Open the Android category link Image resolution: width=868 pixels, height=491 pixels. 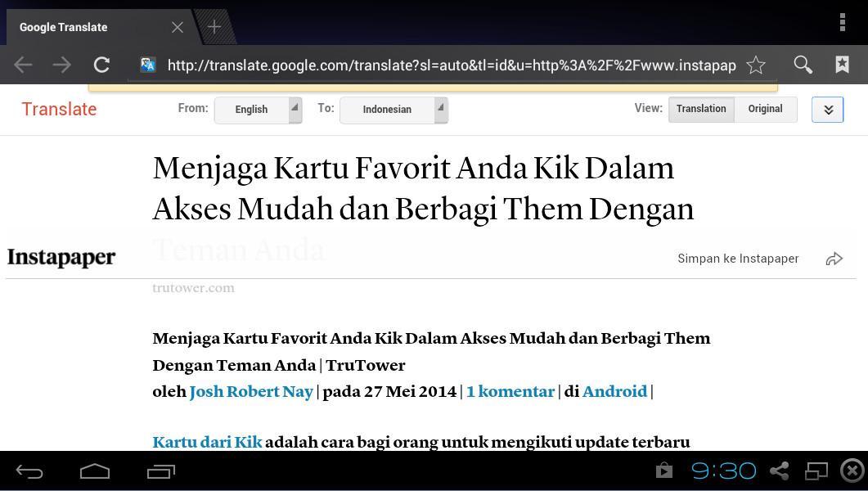[x=614, y=391]
